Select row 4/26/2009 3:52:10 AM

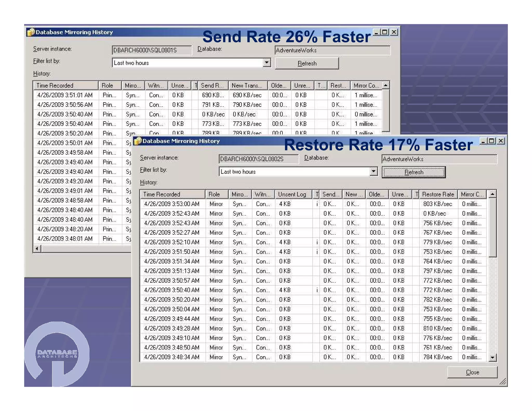coord(313,242)
